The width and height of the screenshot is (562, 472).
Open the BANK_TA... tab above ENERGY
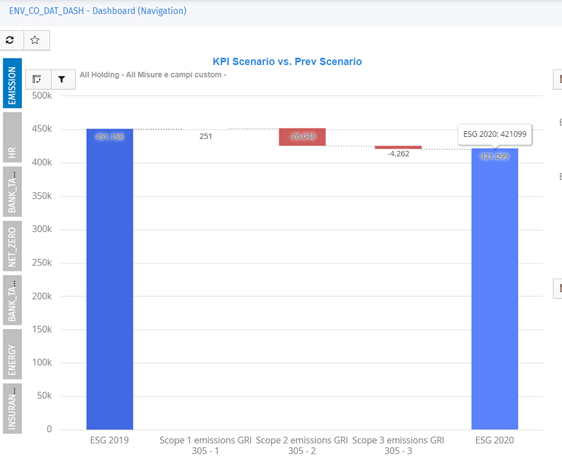tap(12, 300)
